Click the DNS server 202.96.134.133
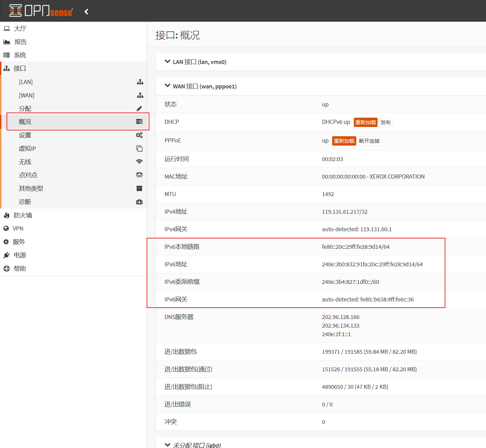Image resolution: width=486 pixels, height=448 pixels. point(340,326)
